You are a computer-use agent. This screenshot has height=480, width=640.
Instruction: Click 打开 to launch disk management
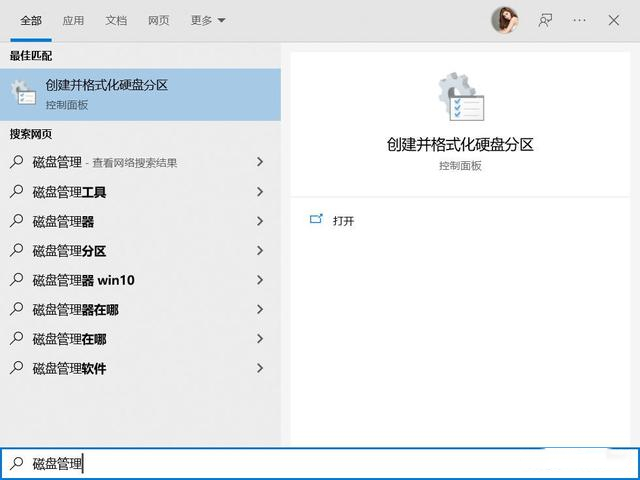(x=343, y=221)
